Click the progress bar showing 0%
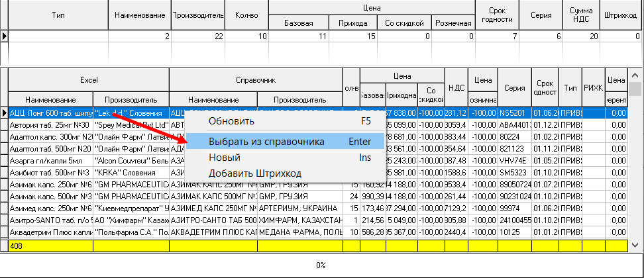 [321, 265]
